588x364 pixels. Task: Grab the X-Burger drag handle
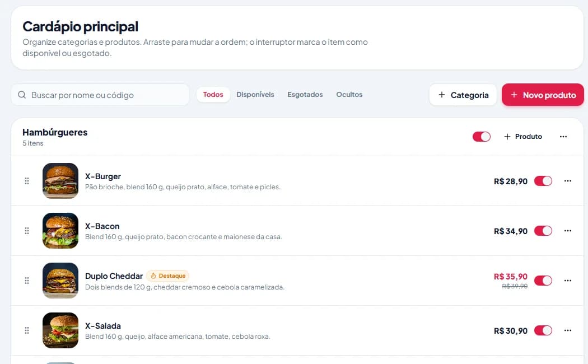pyautogui.click(x=27, y=181)
